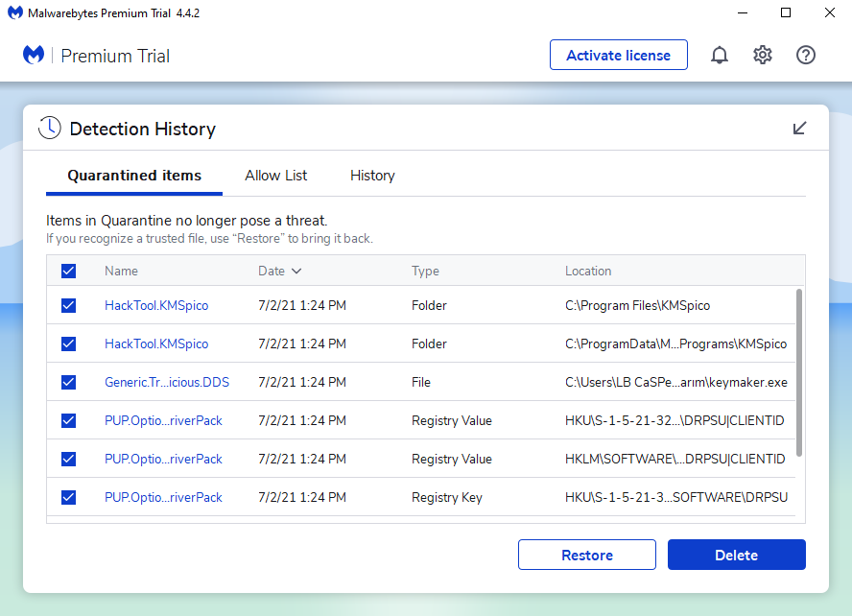The image size is (852, 616).
Task: Select location C:\ProgramData\M...Programs\KMSpico
Action: (x=675, y=344)
